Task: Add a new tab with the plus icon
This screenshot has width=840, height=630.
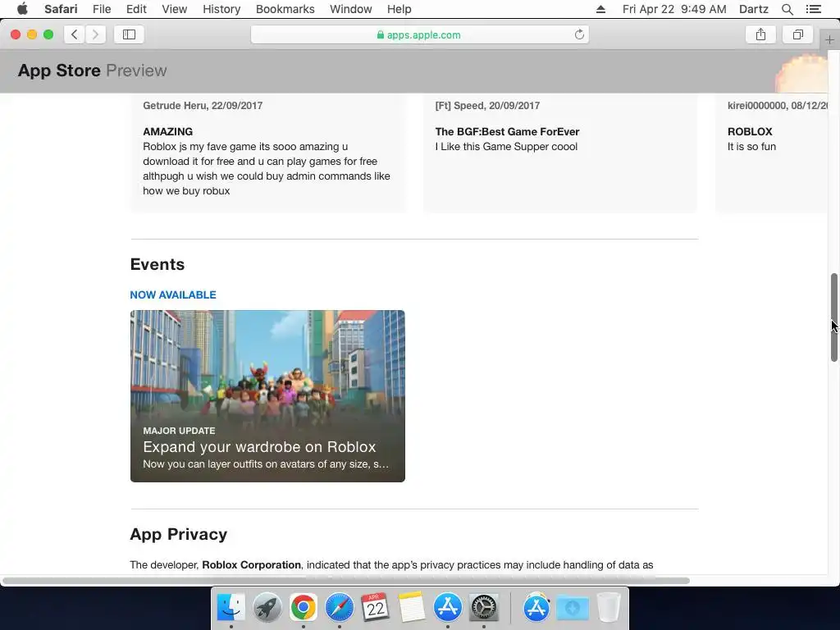Action: [829, 39]
